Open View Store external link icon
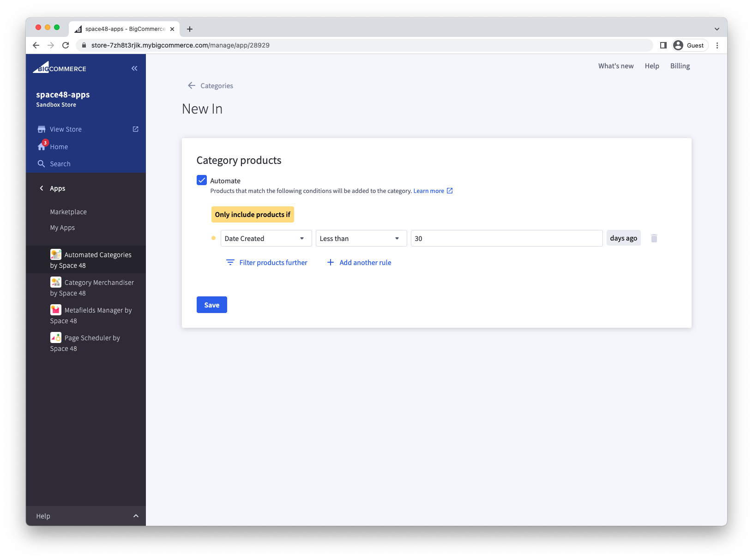The width and height of the screenshot is (753, 560). [x=136, y=129]
